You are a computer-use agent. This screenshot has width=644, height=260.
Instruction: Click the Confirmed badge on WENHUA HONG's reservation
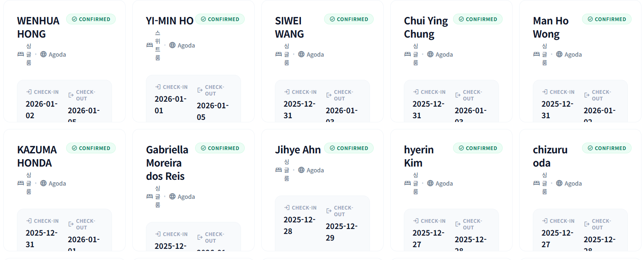(91, 19)
